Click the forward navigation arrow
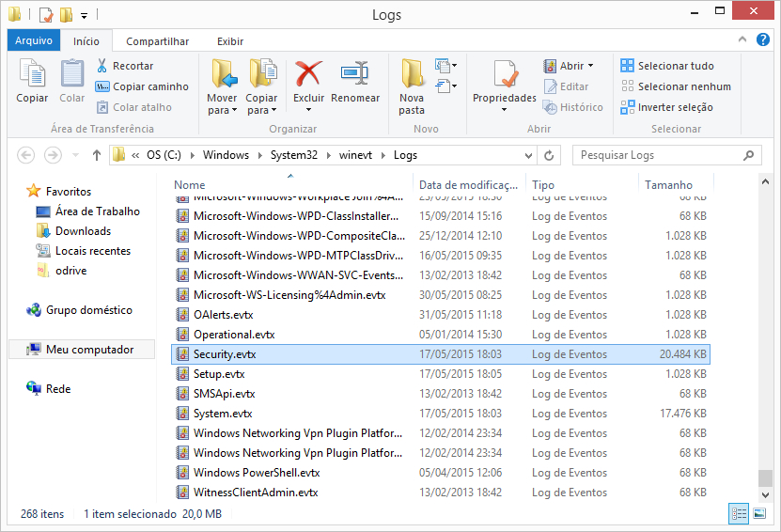Screen dimensions: 781x532 tap(53, 155)
